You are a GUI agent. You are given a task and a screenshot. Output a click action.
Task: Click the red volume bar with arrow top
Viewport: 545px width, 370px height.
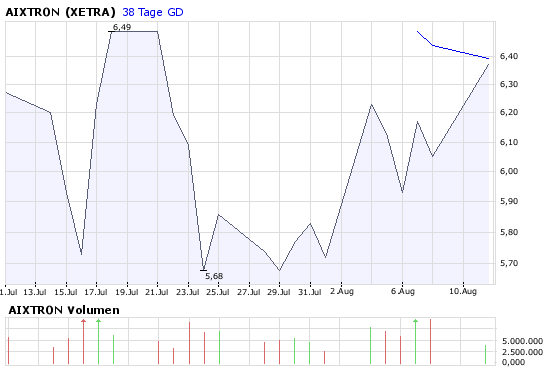pos(83,342)
